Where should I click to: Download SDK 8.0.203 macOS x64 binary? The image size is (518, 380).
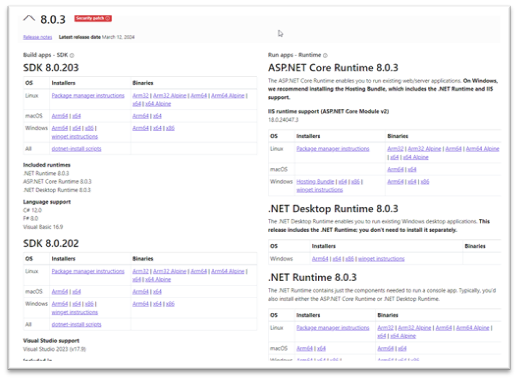[157, 116]
